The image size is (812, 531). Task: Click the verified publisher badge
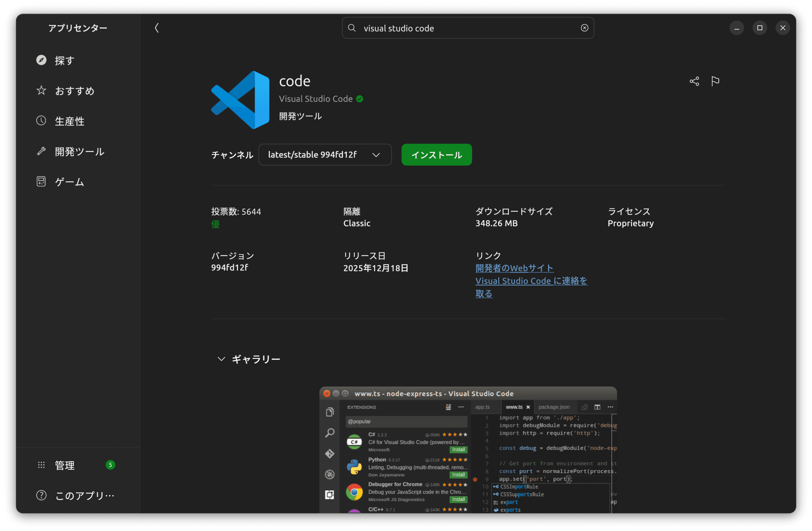pyautogui.click(x=360, y=99)
